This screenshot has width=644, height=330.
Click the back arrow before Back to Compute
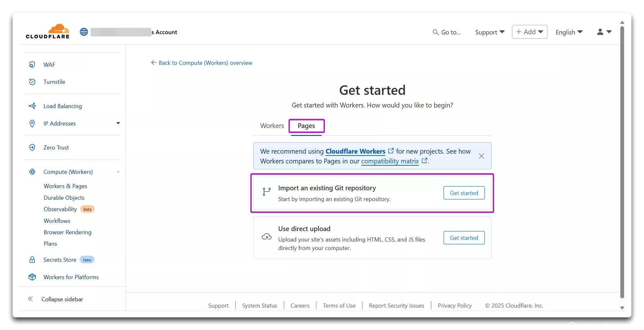click(x=154, y=63)
